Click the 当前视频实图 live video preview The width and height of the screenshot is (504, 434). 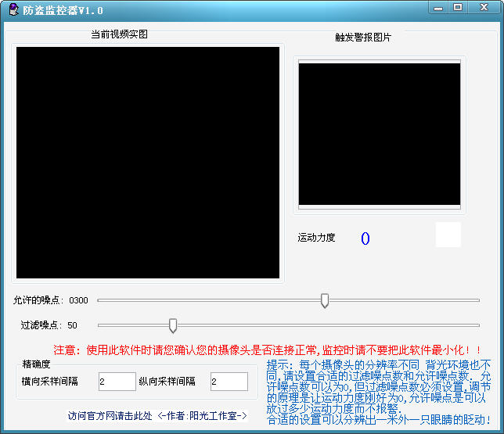pos(148,163)
